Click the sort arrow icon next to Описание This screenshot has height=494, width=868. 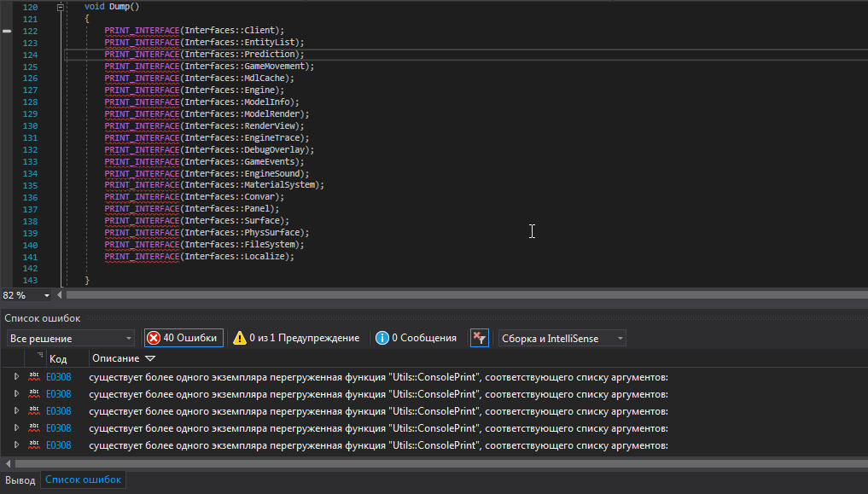150,359
